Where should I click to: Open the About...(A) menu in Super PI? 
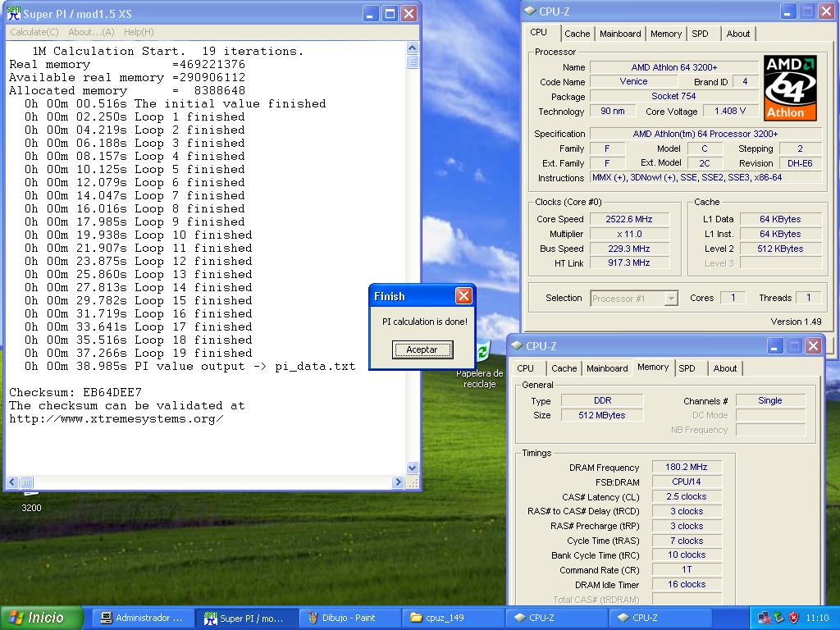pos(91,32)
